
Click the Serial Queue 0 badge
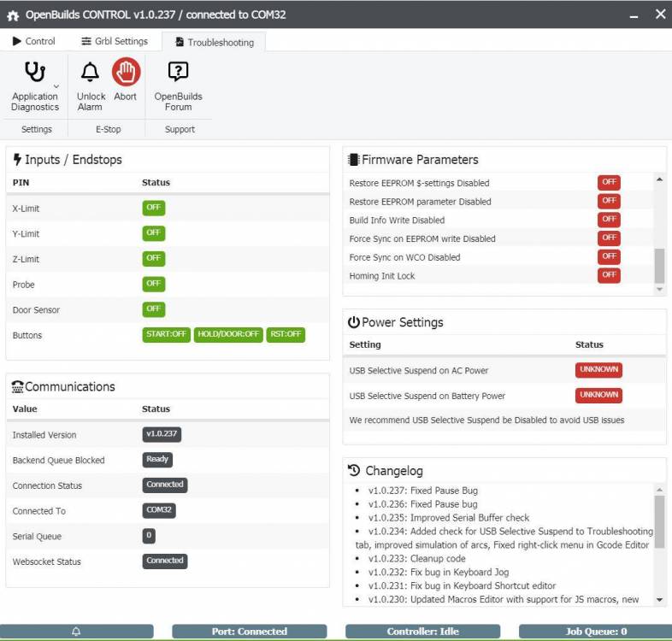pos(149,535)
